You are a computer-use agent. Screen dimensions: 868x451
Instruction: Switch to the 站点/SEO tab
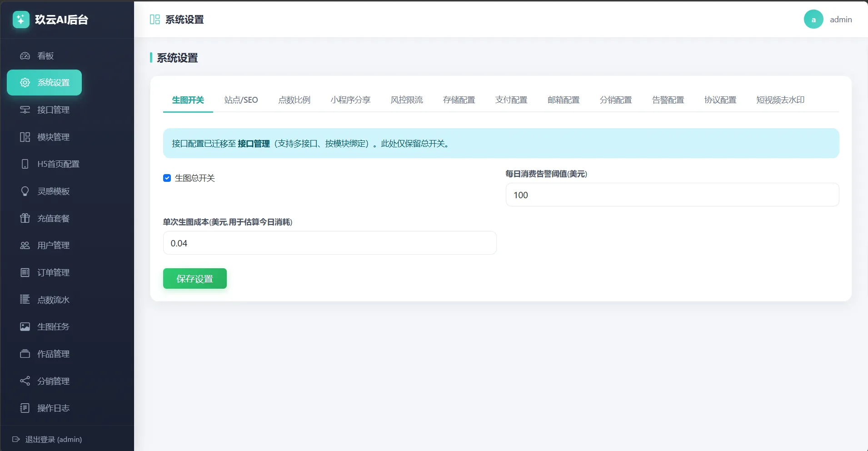click(x=241, y=100)
